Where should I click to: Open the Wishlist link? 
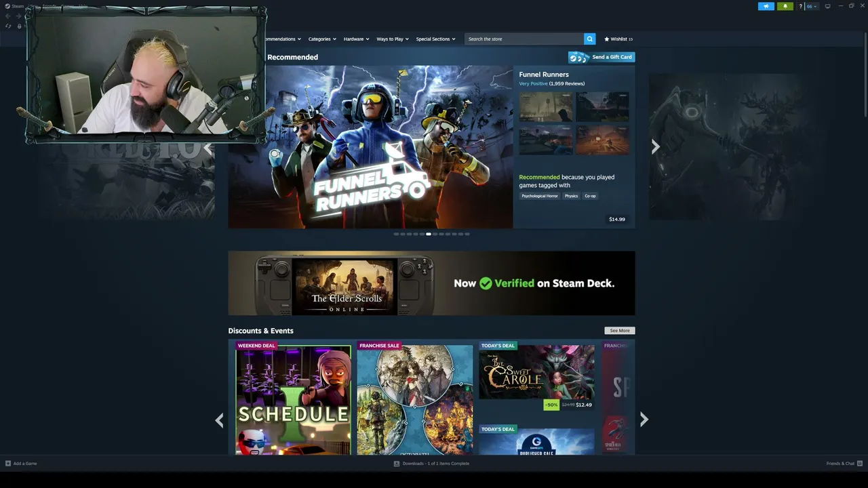click(x=618, y=39)
